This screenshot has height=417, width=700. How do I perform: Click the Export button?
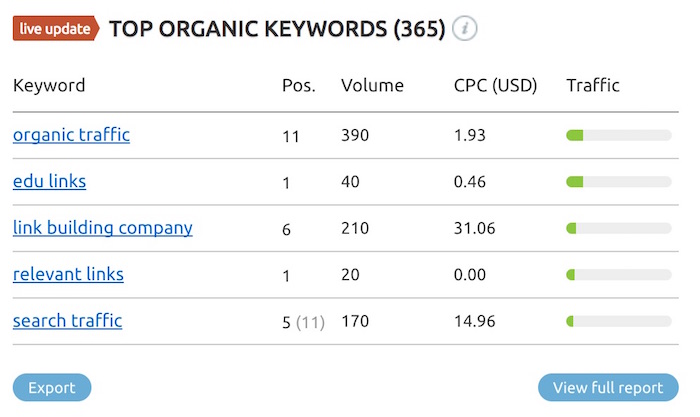52,388
